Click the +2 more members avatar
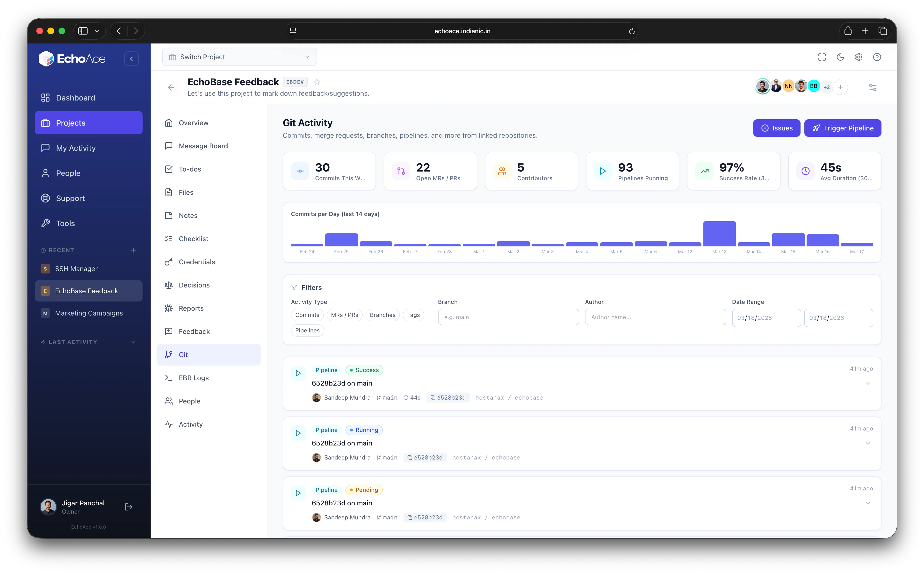This screenshot has width=924, height=574. (x=826, y=87)
